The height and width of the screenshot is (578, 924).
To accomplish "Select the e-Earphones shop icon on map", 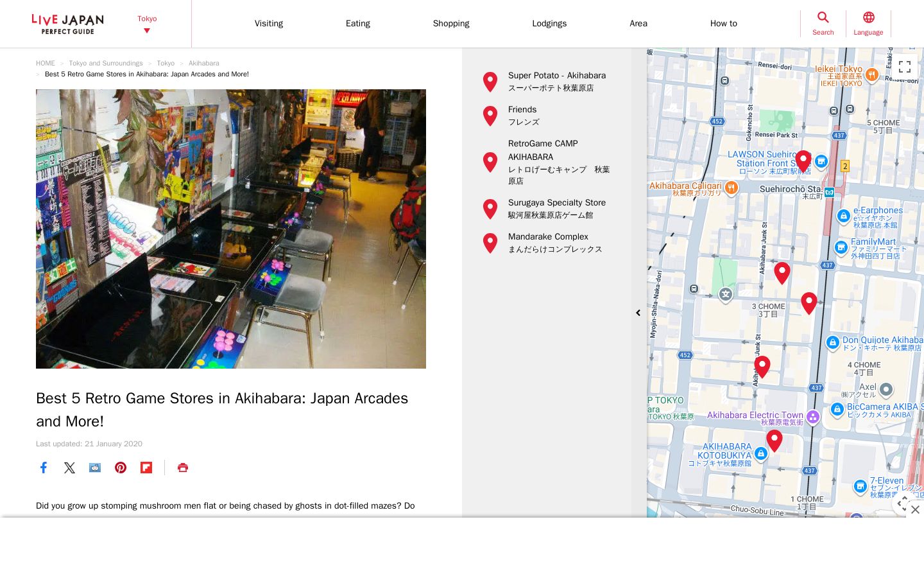I will pyautogui.click(x=844, y=216).
